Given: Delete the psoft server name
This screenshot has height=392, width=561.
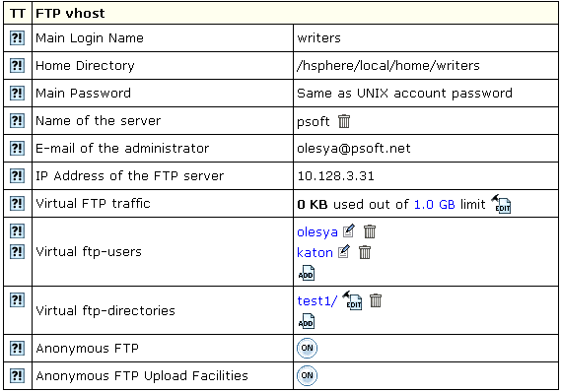Looking at the screenshot, I should 344,121.
